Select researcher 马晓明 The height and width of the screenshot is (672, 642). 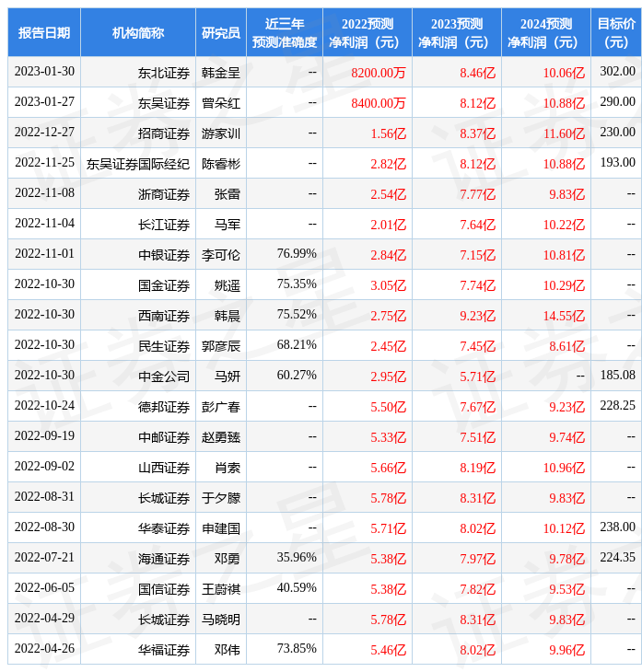[x=221, y=620]
